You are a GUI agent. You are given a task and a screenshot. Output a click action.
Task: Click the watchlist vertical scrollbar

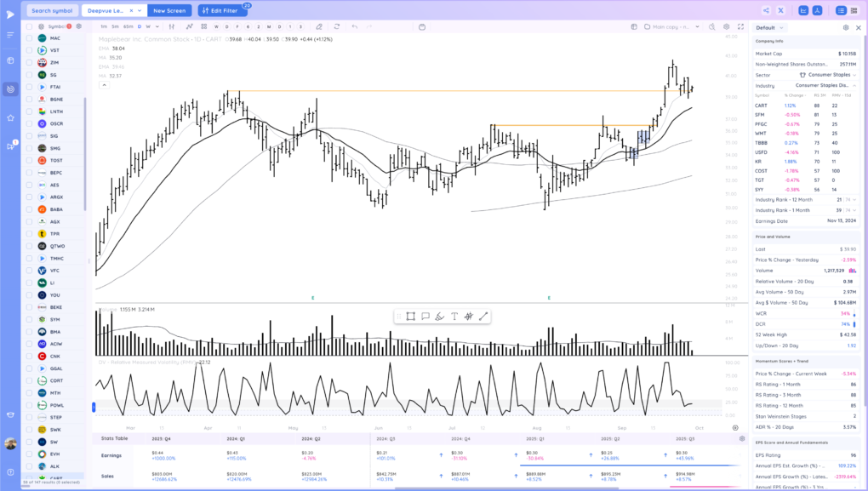(85, 128)
